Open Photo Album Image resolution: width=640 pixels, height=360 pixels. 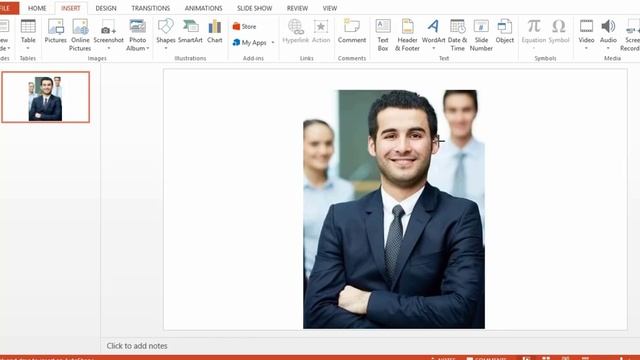138,35
